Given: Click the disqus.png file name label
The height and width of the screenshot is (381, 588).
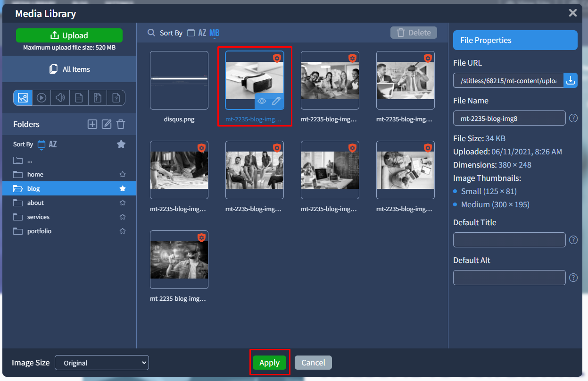Looking at the screenshot, I should tap(179, 119).
